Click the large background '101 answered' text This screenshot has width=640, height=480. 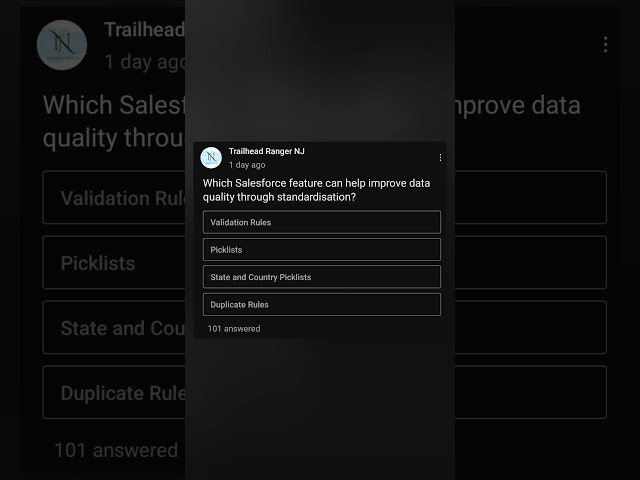click(x=116, y=450)
